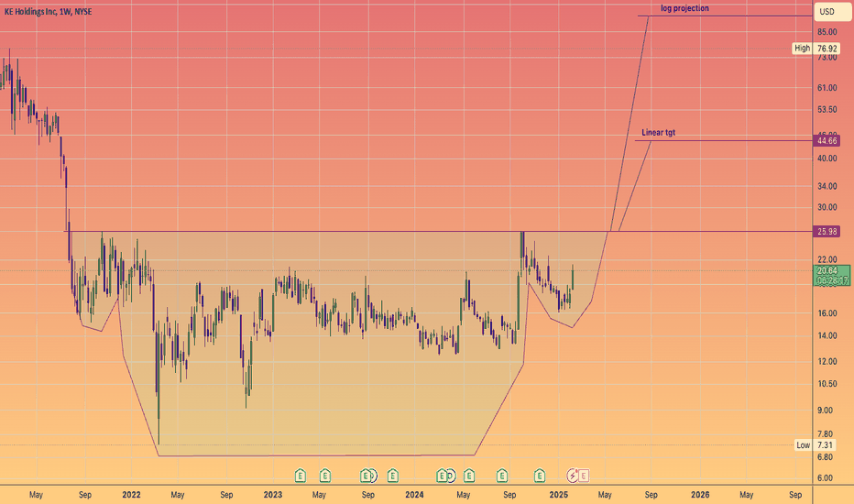Click the 12.00 tick on price scale

pos(827,361)
